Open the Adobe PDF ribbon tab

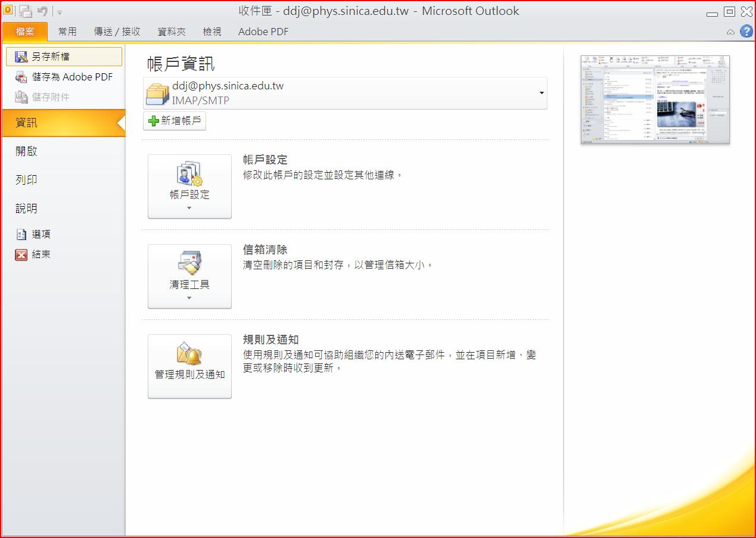point(263,32)
